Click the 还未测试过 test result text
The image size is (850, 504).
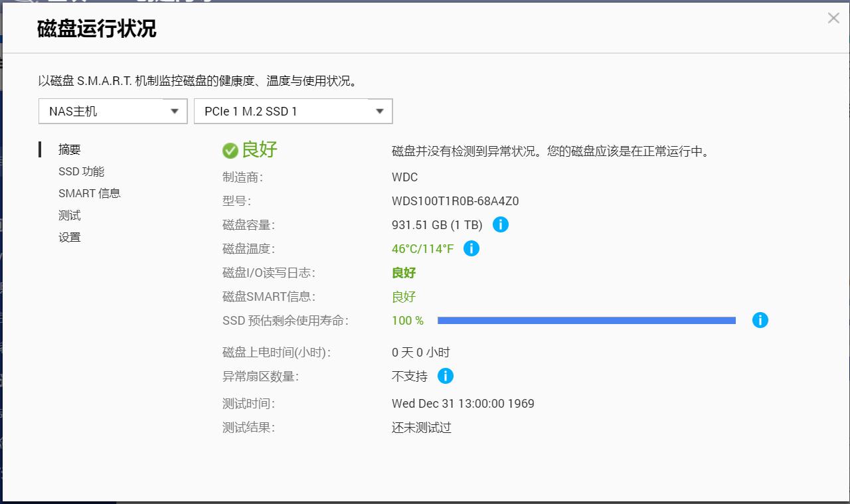coord(421,427)
